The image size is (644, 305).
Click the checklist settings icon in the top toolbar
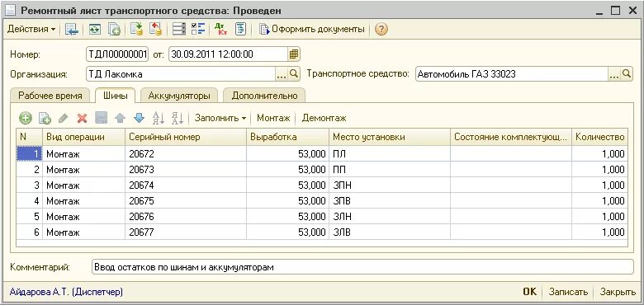click(x=198, y=29)
